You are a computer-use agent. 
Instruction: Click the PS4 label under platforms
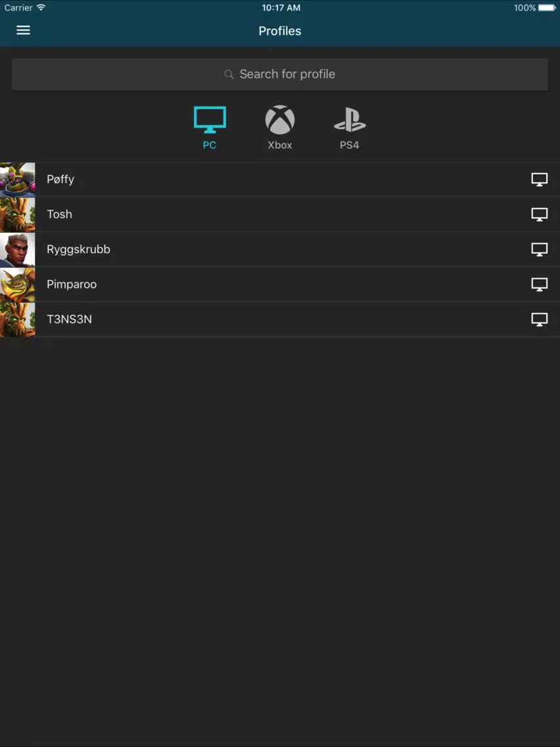350,145
